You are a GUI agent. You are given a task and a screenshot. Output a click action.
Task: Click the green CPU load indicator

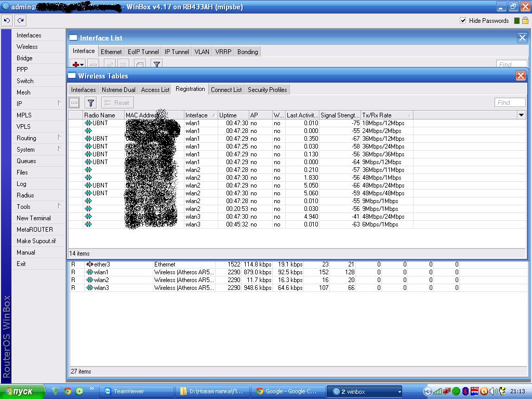click(516, 21)
